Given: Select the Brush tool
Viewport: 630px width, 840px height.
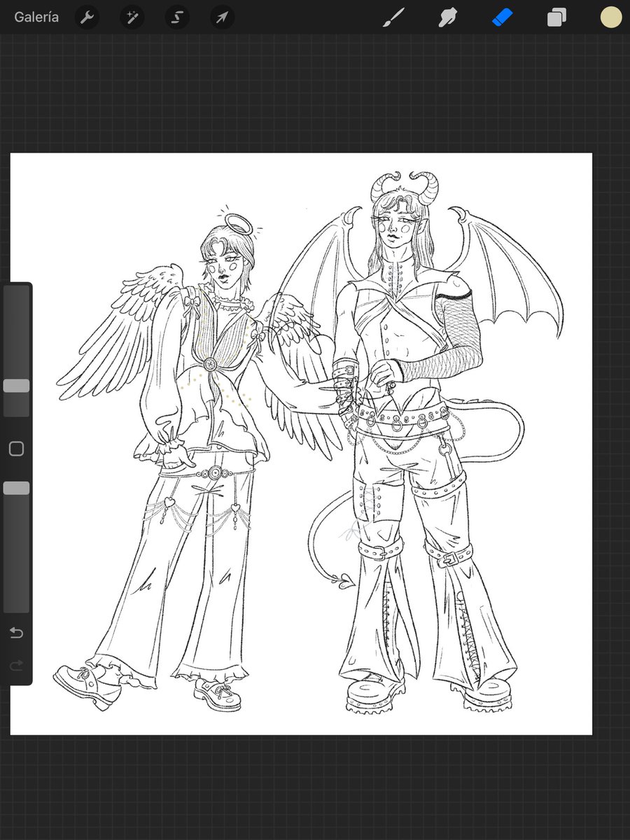Looking at the screenshot, I should tap(393, 17).
